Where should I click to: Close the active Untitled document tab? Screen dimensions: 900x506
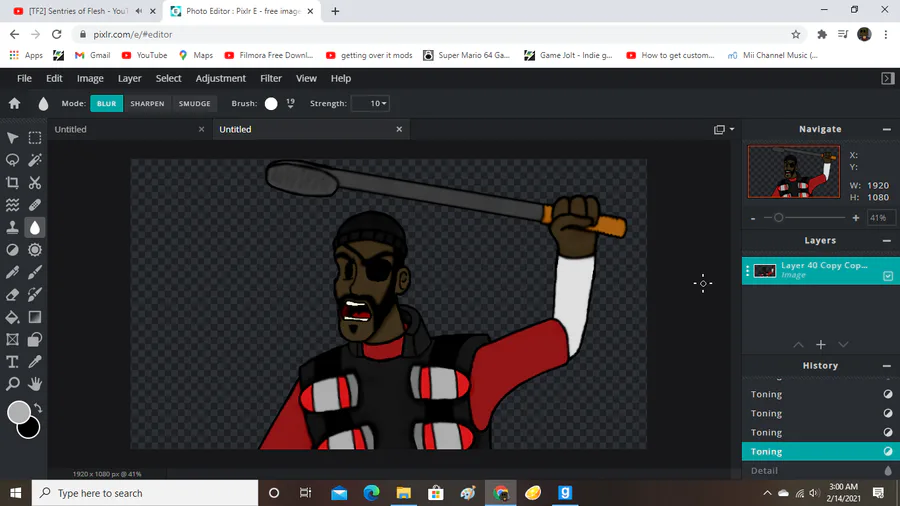399,130
